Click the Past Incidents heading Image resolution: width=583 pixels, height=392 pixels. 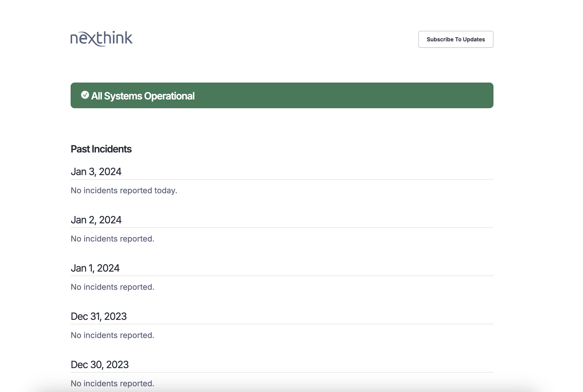click(101, 149)
